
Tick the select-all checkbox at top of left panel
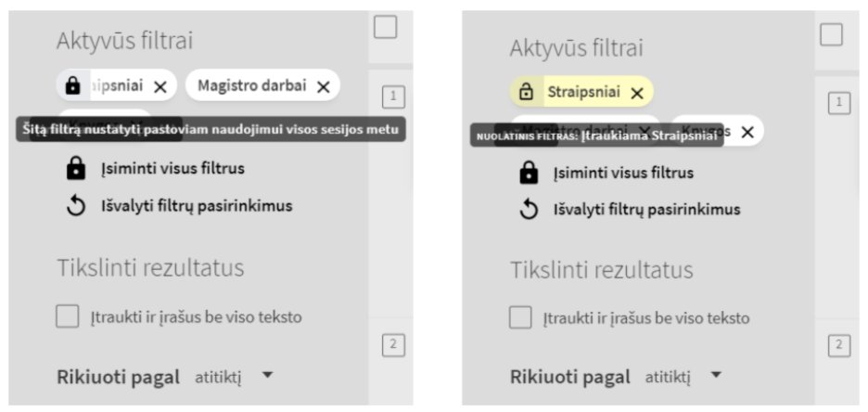(385, 25)
